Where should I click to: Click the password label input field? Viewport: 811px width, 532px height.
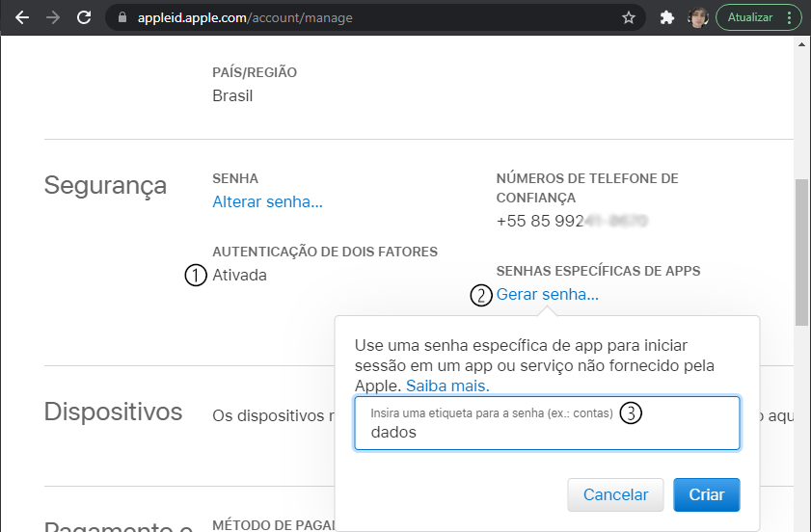547,423
